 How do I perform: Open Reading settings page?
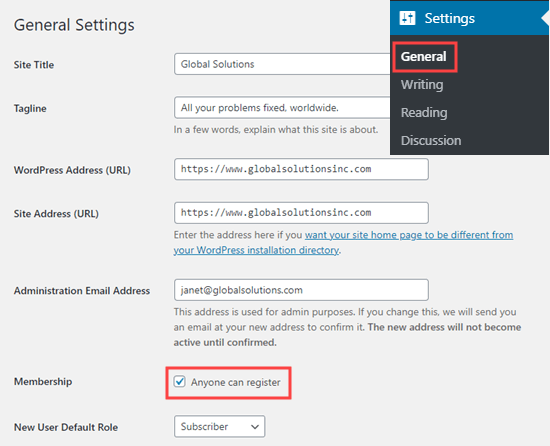(x=424, y=113)
